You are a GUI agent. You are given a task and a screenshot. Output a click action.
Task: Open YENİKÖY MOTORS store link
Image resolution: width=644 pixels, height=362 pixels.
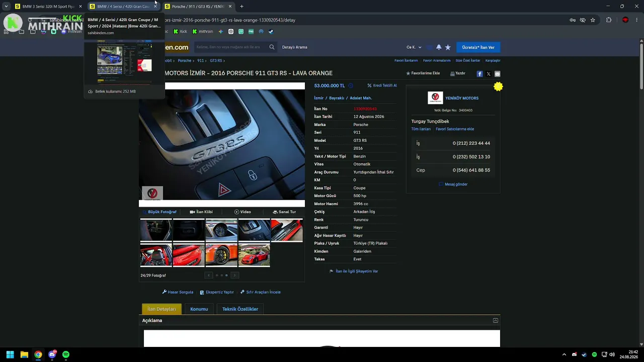click(x=462, y=98)
